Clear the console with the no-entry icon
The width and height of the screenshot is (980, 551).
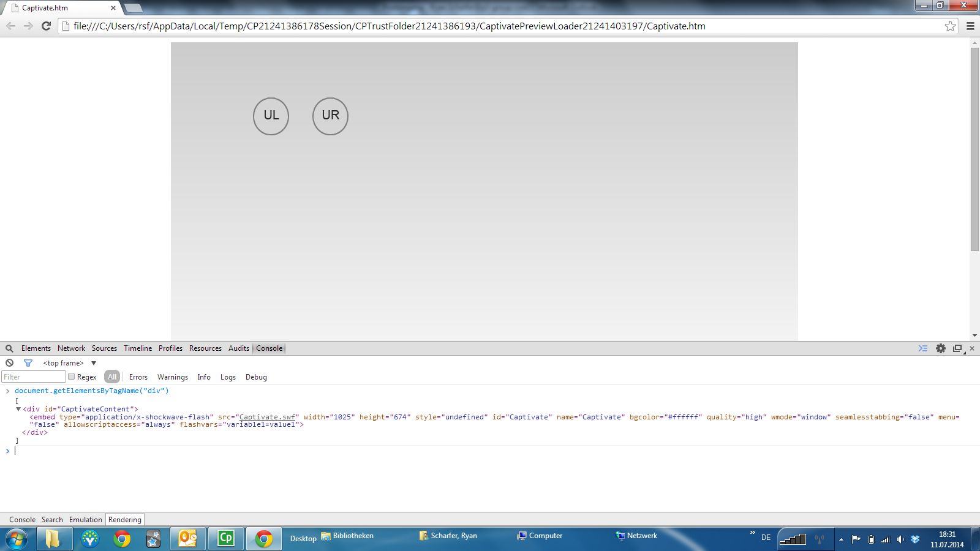[x=9, y=362]
